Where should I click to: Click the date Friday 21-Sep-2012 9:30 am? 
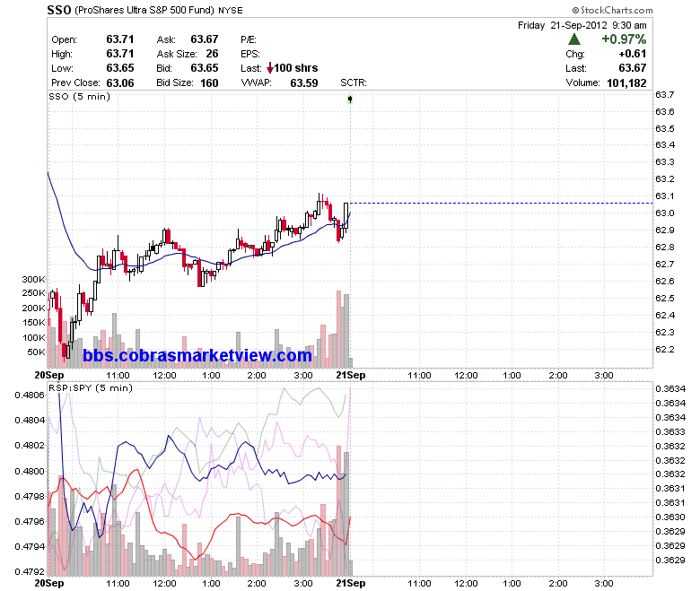pos(582,25)
